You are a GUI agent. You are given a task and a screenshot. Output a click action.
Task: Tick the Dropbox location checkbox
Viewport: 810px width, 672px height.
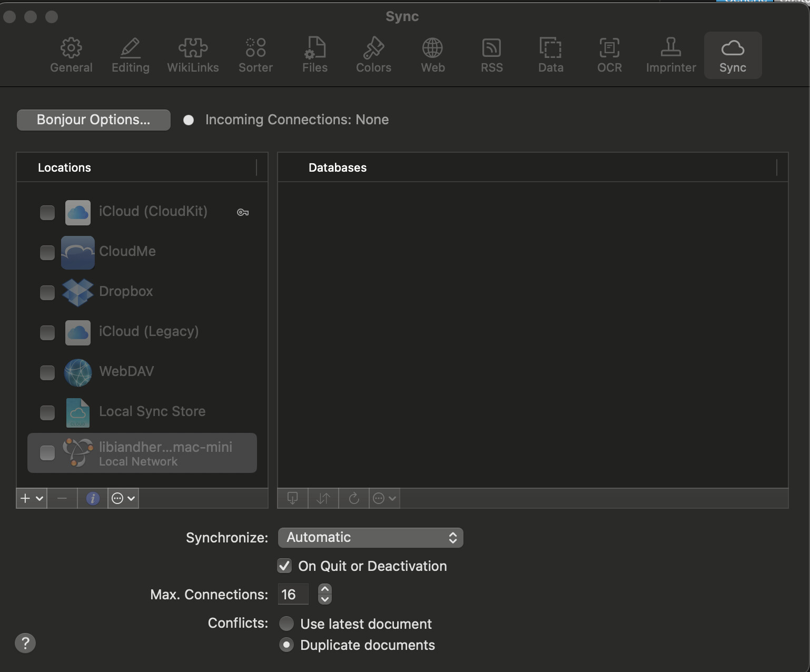point(47,292)
